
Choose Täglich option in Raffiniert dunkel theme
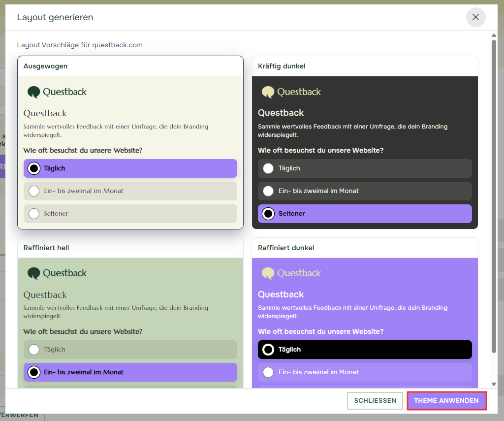(268, 350)
